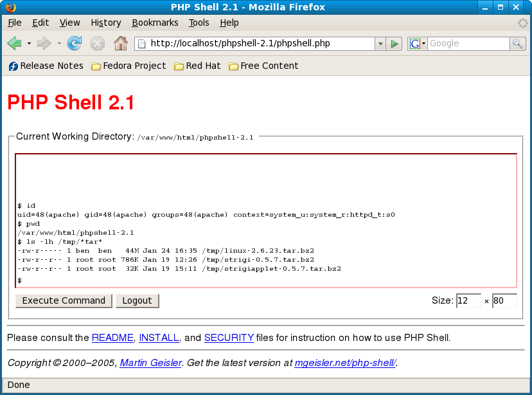This screenshot has width=532, height=395.
Task: Open the File menu
Action: coord(15,23)
